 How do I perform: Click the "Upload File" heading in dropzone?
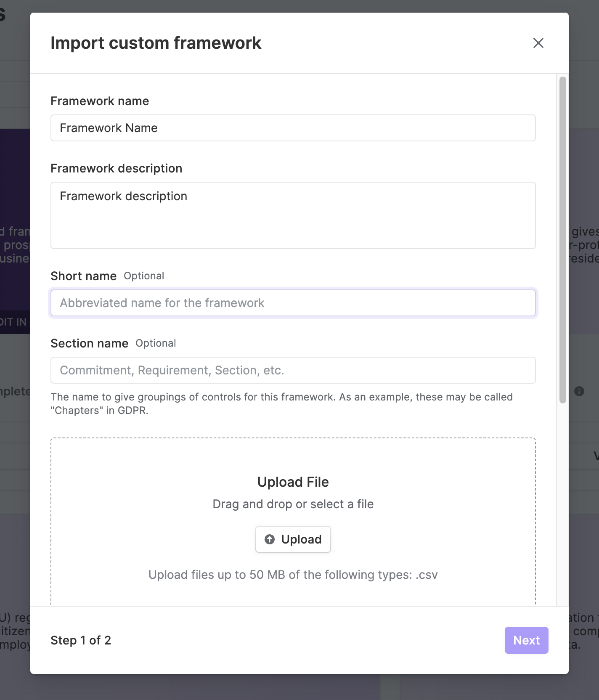tap(293, 482)
